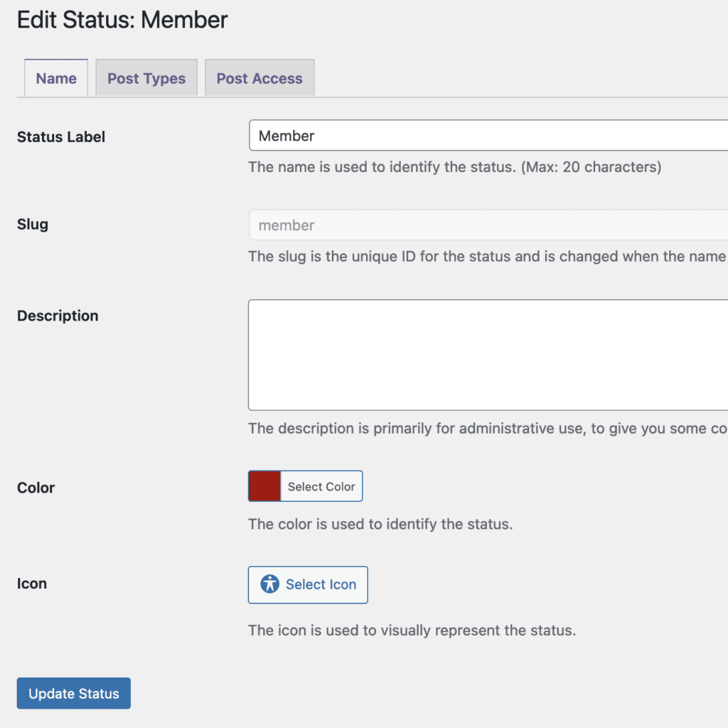Click the help text below Select Icon

point(412,631)
